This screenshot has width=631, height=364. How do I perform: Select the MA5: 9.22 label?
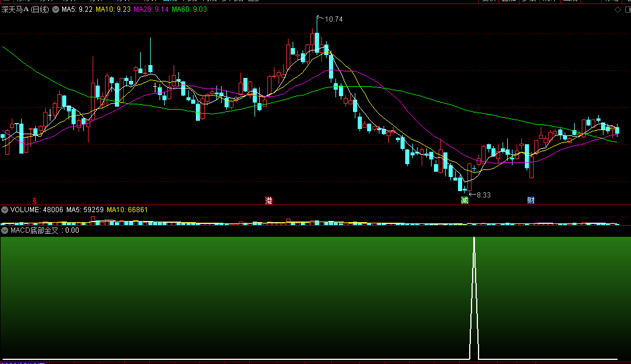point(77,9)
